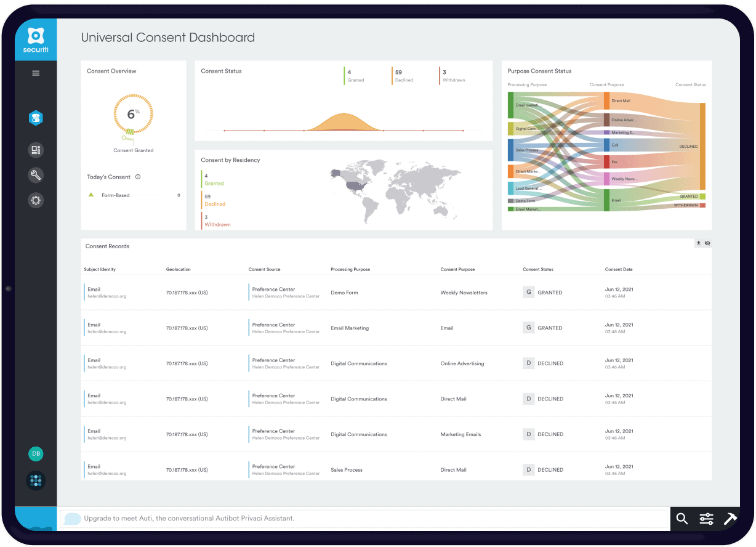Click the D badge in Sales Process row
Viewport: 756px width, 547px height.
pyautogui.click(x=528, y=469)
